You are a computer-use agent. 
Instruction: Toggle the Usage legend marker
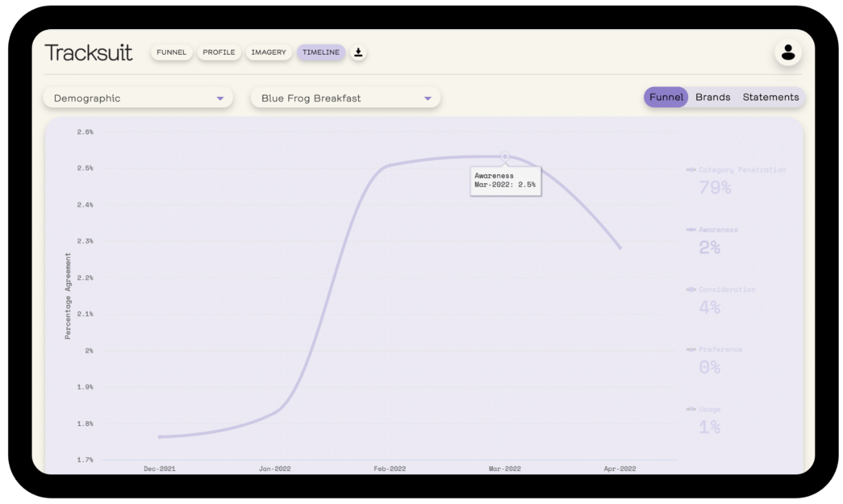point(691,409)
